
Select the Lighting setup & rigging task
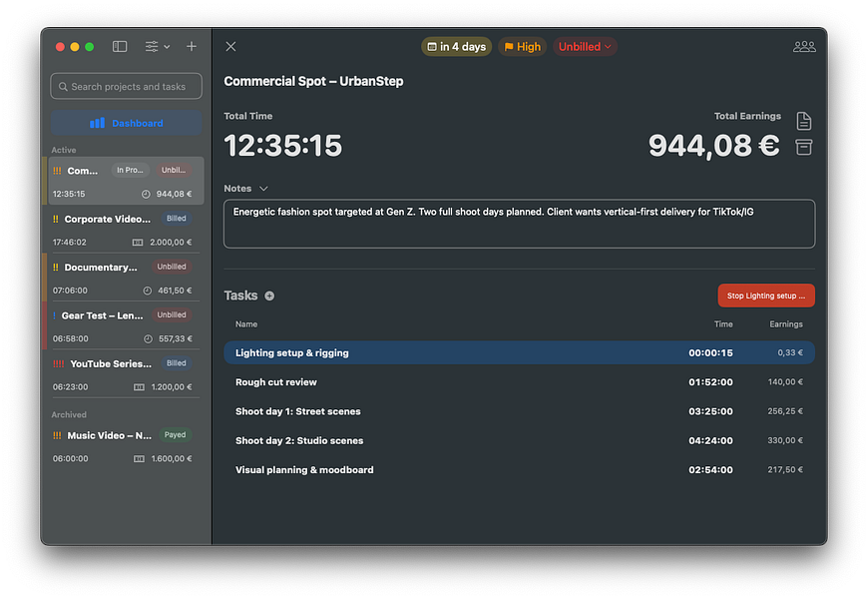click(x=519, y=353)
